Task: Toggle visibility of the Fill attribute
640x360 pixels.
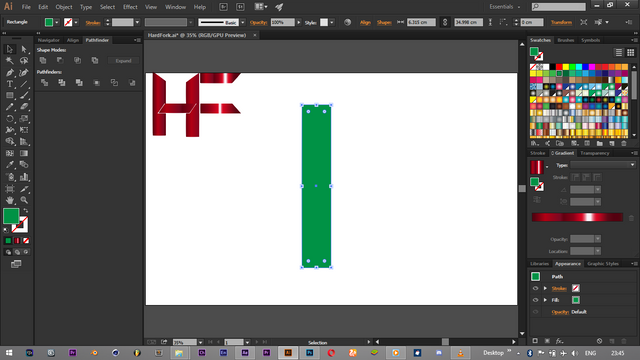Action: [535, 300]
